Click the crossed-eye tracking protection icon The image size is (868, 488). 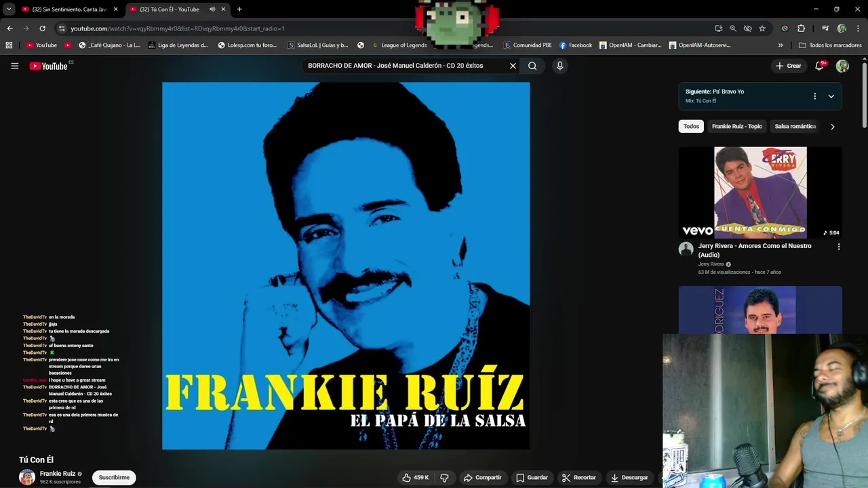point(747,28)
